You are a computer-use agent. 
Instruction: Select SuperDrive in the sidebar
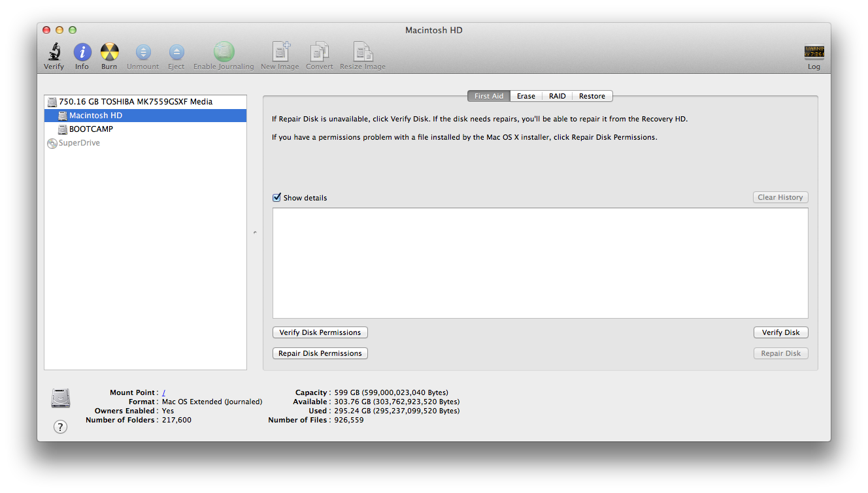[x=145, y=143]
